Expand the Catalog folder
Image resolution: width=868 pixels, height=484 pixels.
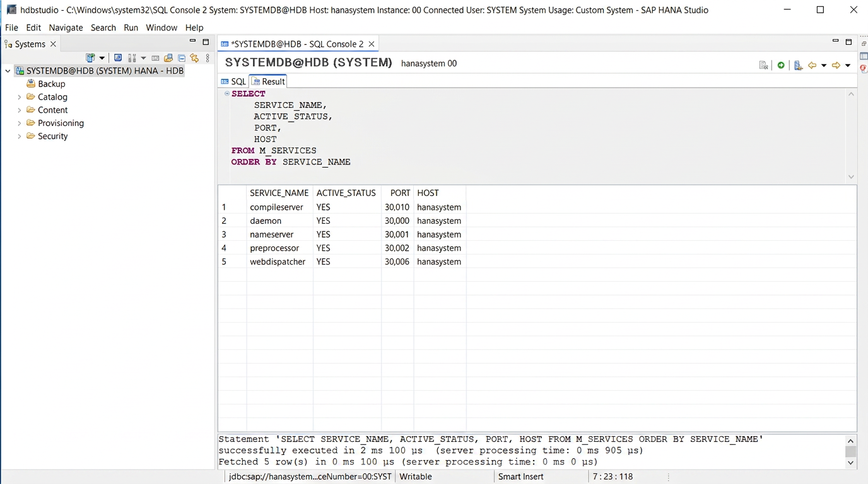[x=20, y=97]
